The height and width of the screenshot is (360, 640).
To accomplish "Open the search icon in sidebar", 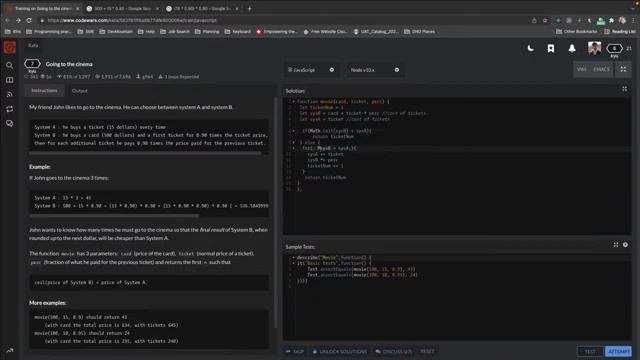I will coord(9,65).
